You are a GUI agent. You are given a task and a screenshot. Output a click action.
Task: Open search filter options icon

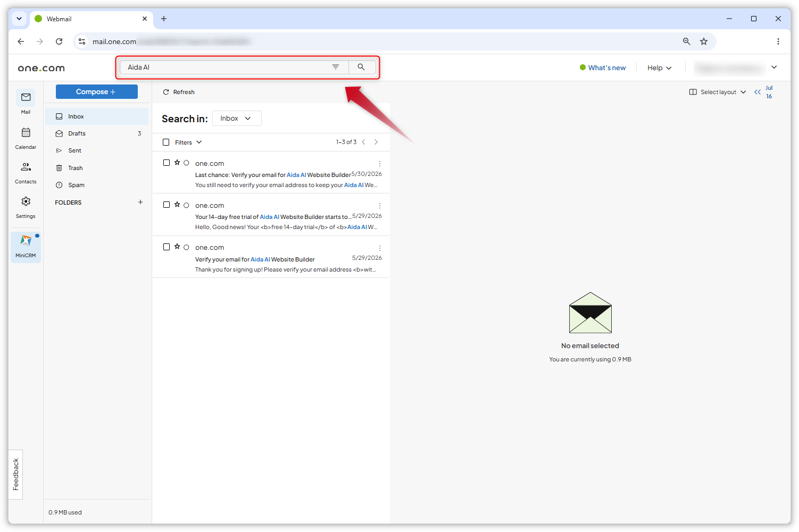click(336, 67)
